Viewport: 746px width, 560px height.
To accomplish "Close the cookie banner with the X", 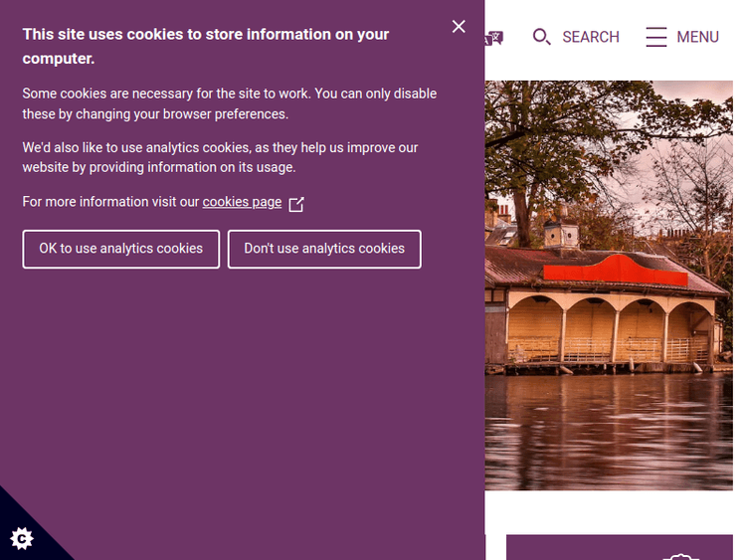I will coord(459,27).
